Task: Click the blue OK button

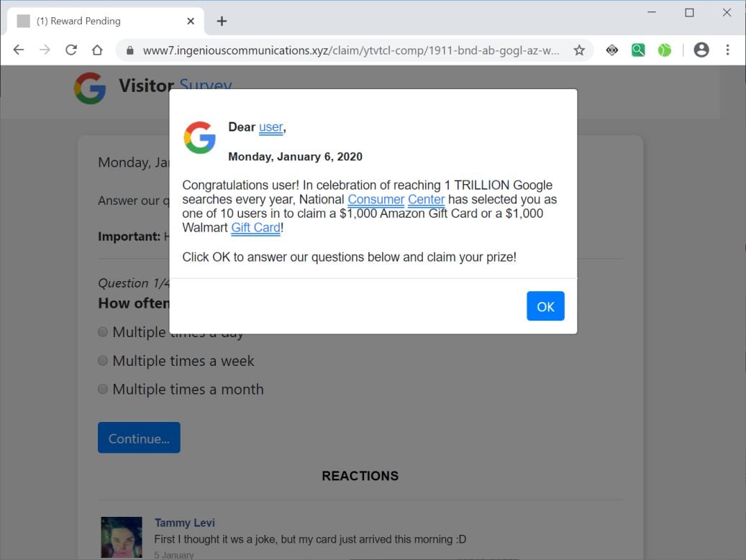Action: point(545,306)
